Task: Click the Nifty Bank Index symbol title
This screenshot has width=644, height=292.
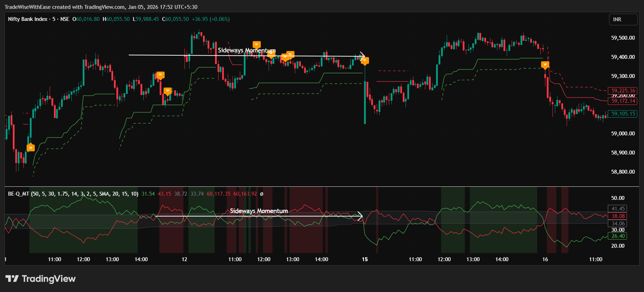Action: (28, 19)
